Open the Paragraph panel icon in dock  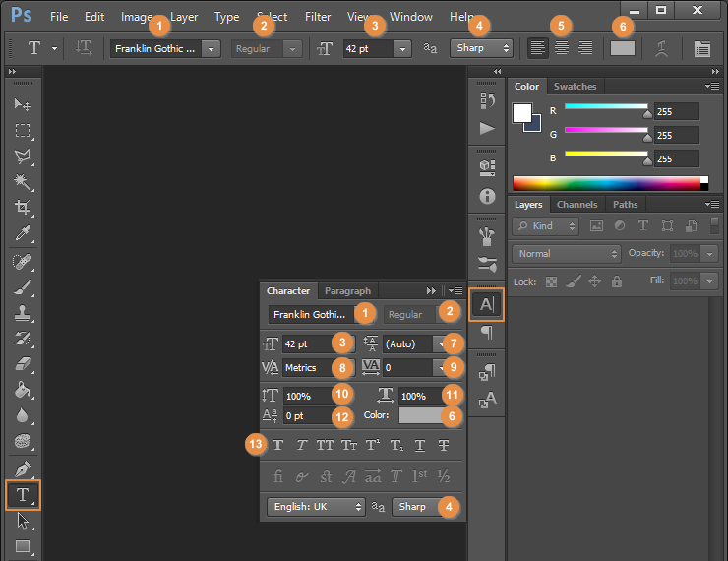pos(487,333)
